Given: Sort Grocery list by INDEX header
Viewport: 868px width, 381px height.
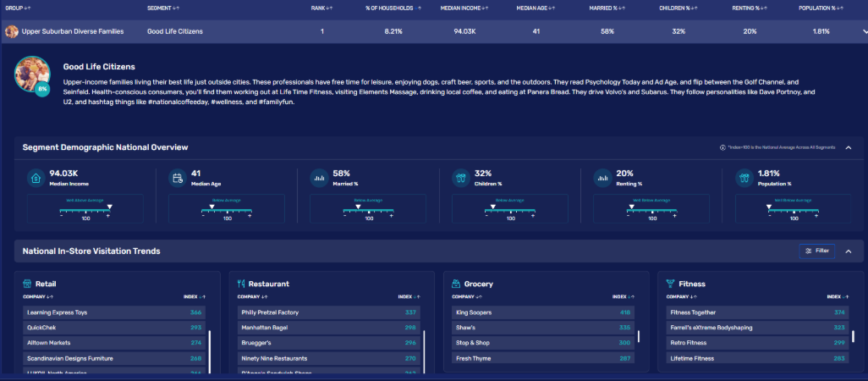Looking at the screenshot, I should point(624,297).
